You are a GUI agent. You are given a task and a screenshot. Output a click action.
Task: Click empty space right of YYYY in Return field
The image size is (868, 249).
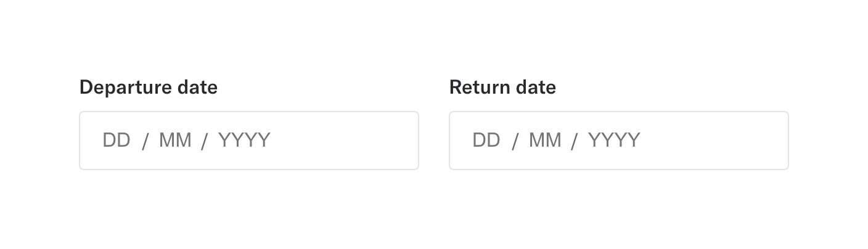715,141
